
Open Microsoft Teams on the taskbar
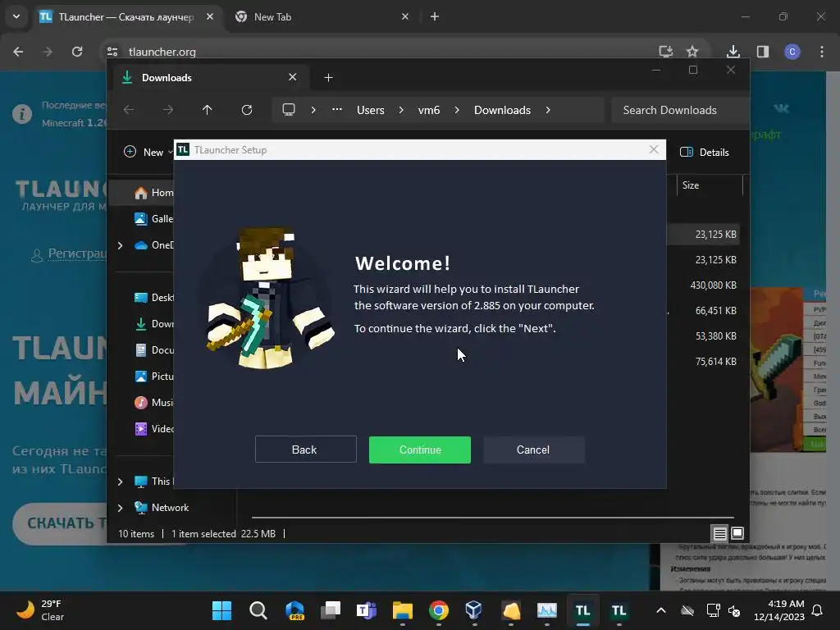coord(367,610)
